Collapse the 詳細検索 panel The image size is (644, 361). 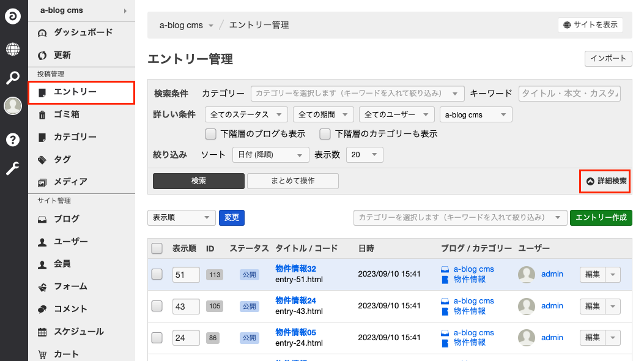[605, 181]
